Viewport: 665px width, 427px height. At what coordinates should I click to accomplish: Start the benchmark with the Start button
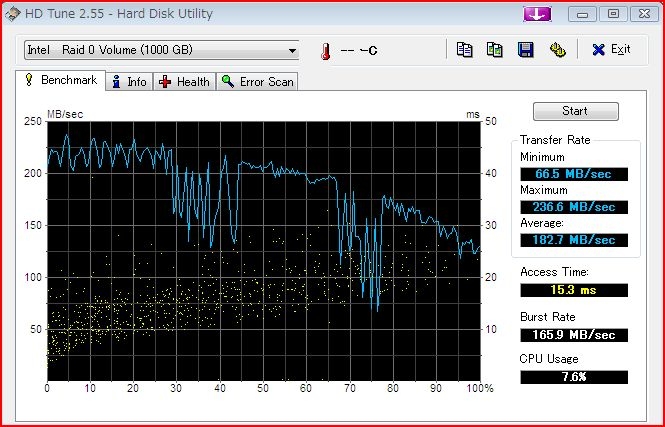tap(576, 111)
